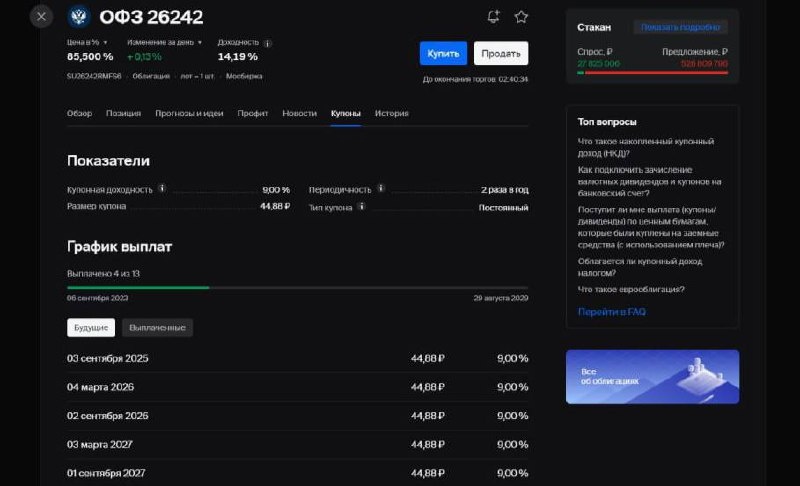Show future coupons with Будущие toggle
The height and width of the screenshot is (486, 800).
91,327
